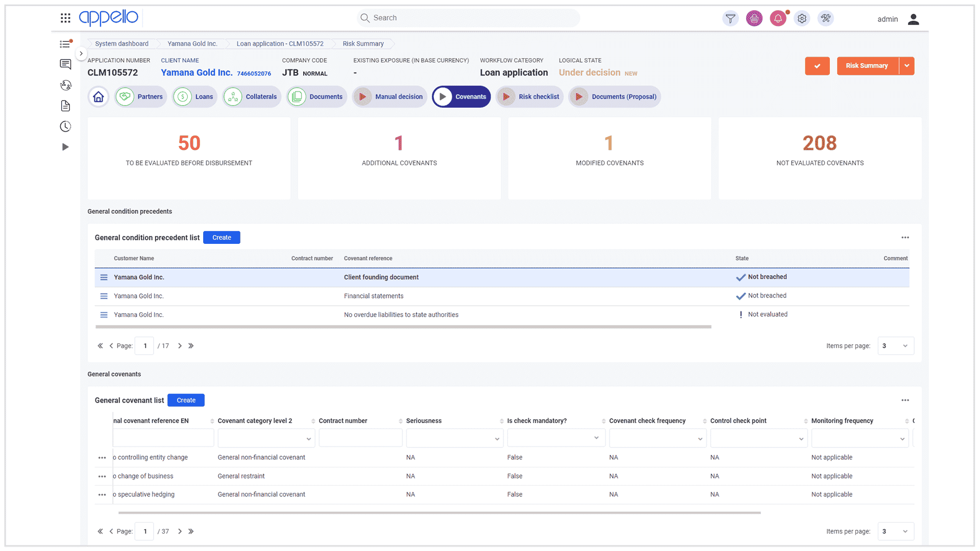Open actions for change of business row
Viewport: 980px width, 551px height.
coord(102,477)
